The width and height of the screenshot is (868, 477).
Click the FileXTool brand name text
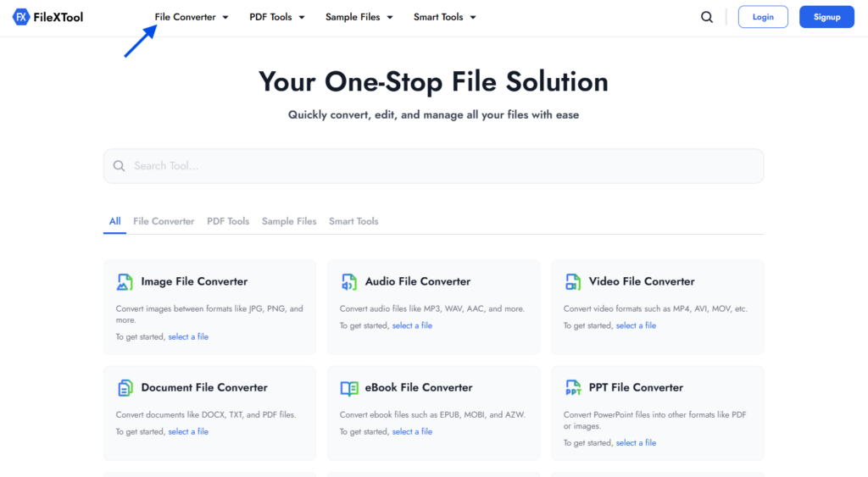coord(58,17)
